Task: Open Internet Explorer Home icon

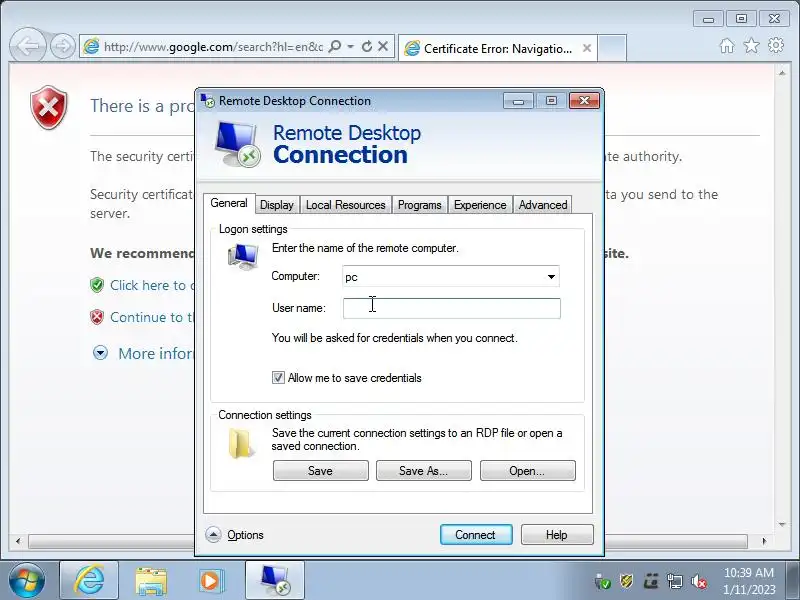Action: pos(727,46)
